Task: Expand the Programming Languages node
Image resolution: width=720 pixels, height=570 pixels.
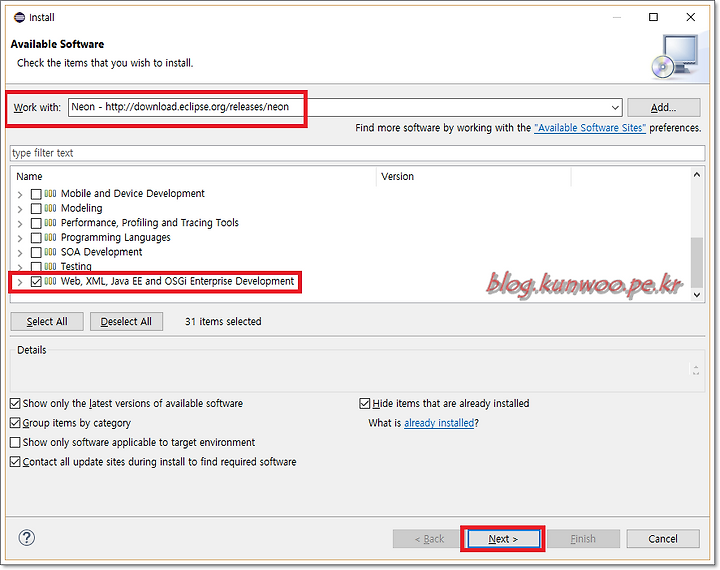Action: click(x=20, y=238)
